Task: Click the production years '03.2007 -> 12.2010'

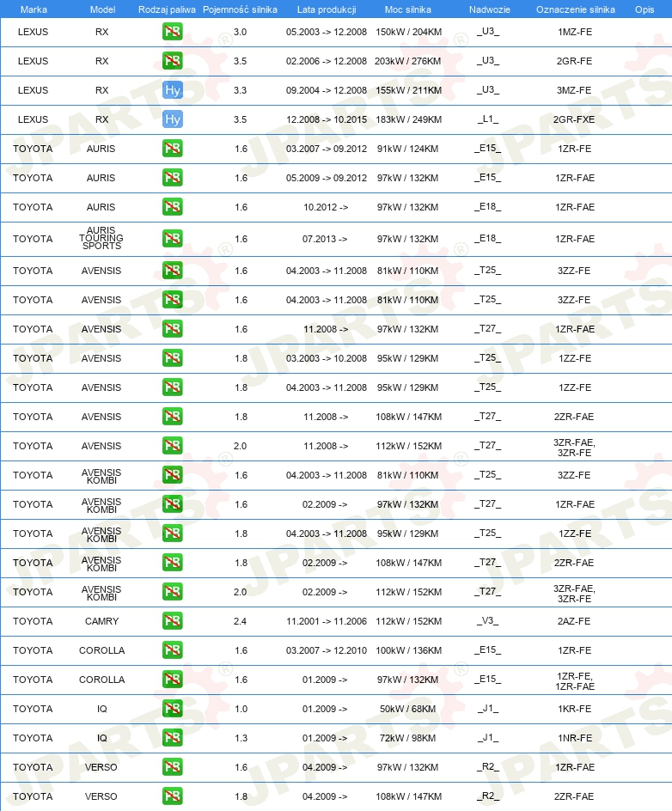Action: point(327,650)
